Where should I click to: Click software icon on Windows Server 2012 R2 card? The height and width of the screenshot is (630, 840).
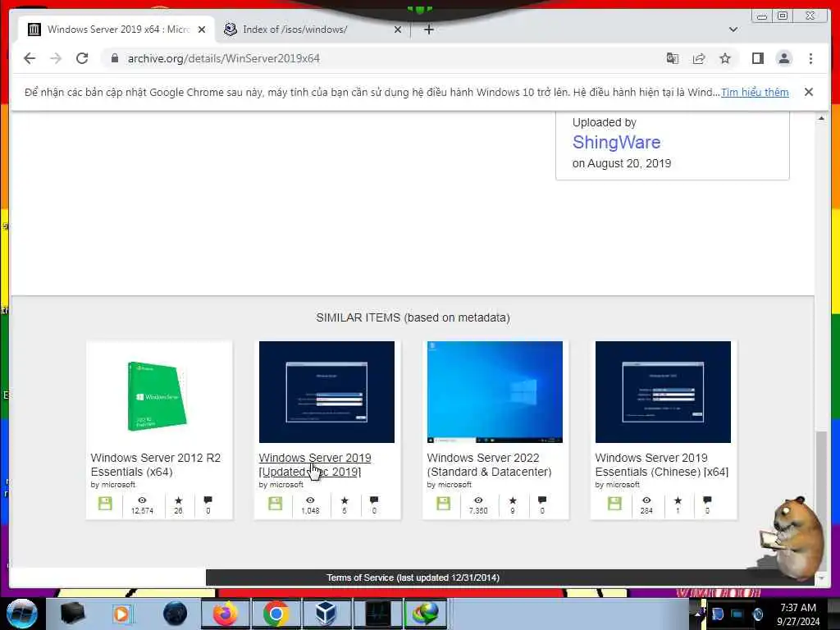(x=105, y=504)
